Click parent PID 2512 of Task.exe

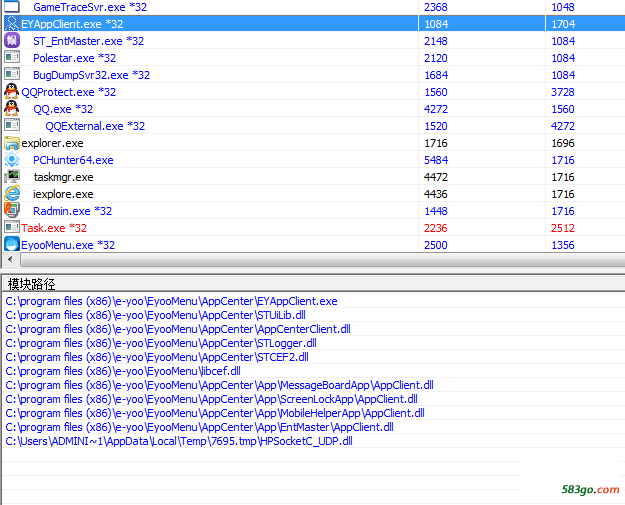(563, 228)
